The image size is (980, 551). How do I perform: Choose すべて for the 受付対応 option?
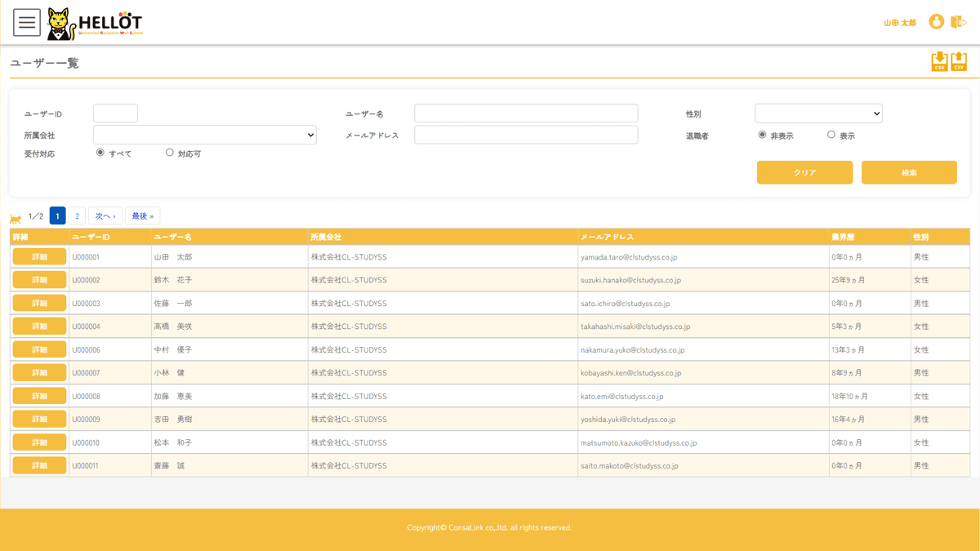point(100,153)
